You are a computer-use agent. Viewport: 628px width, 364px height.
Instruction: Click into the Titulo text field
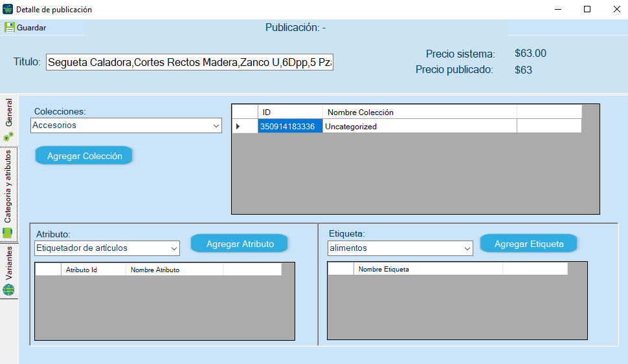click(190, 63)
